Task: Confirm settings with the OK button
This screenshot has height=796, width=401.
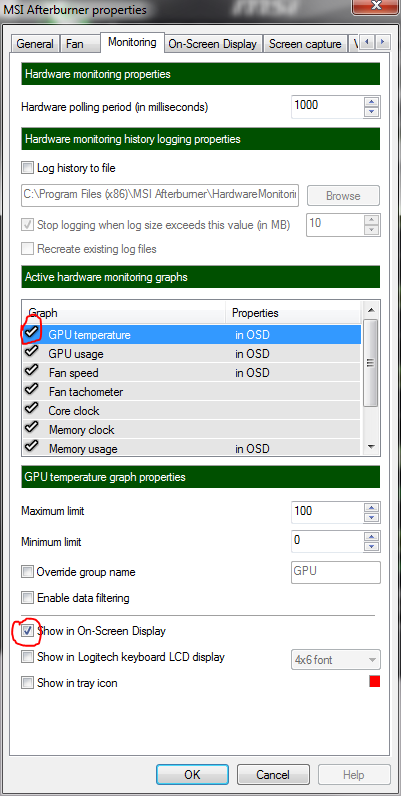Action: [x=192, y=775]
